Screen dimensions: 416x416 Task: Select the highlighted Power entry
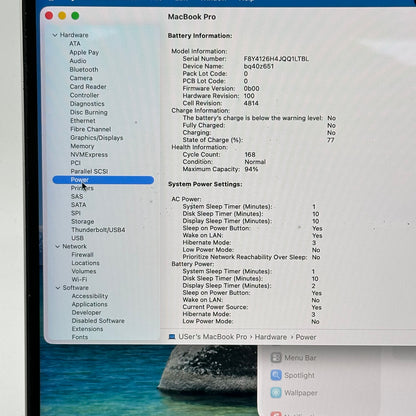point(103,180)
